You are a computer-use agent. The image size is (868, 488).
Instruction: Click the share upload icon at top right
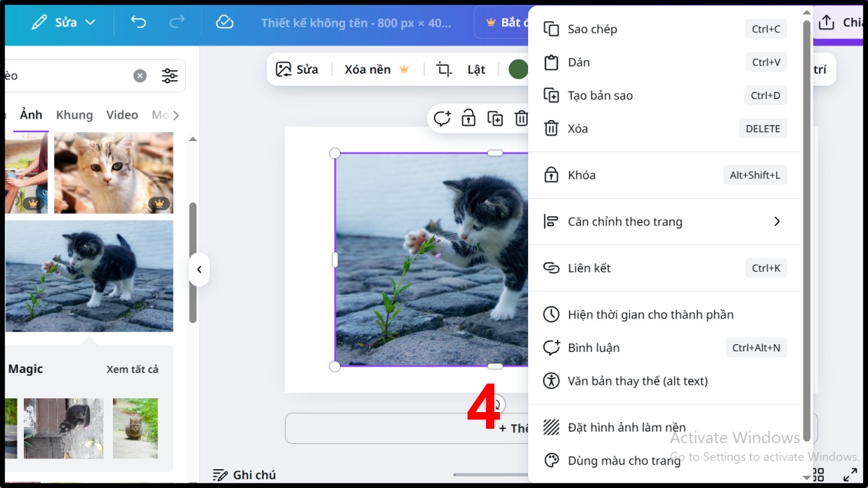[826, 22]
